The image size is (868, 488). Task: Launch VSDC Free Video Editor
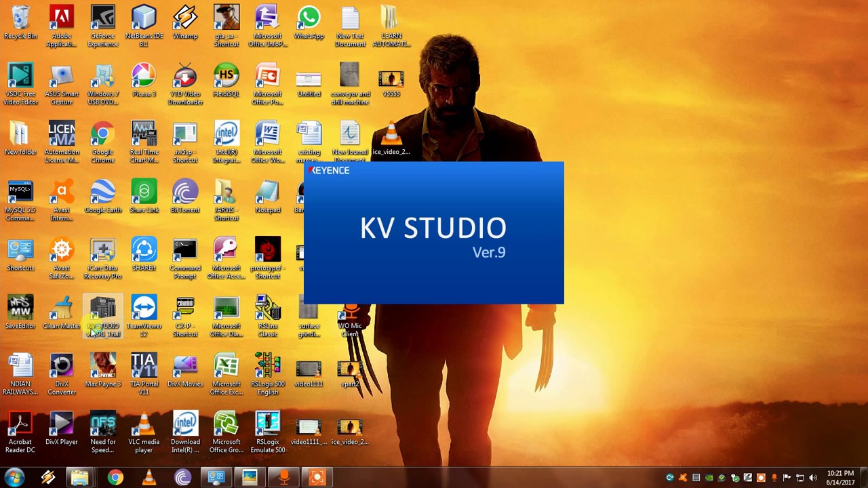click(x=20, y=85)
